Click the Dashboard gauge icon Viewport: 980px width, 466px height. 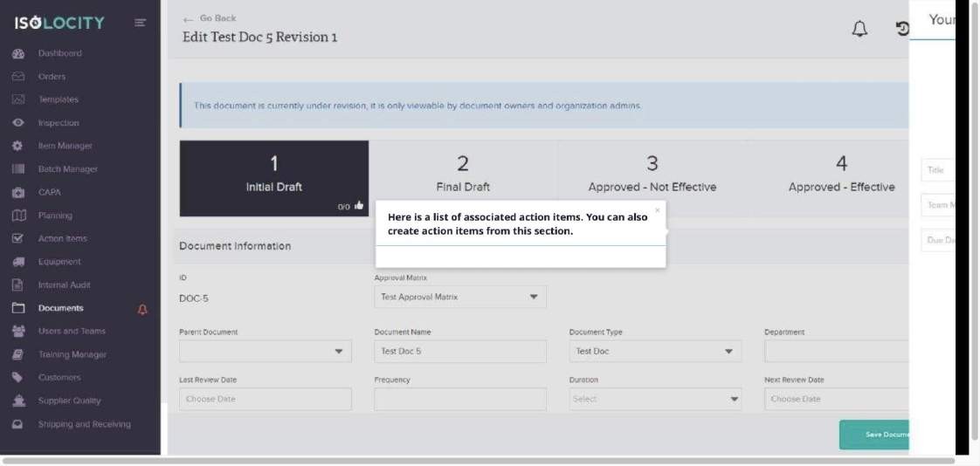[x=18, y=54]
